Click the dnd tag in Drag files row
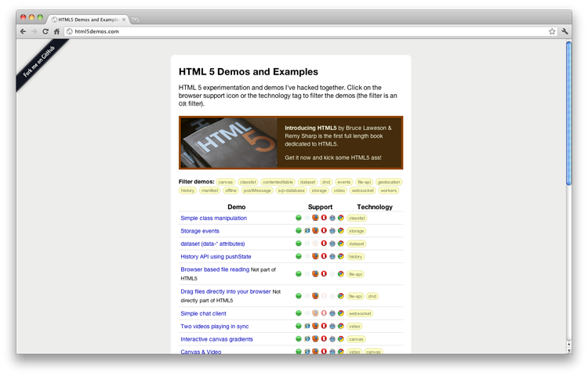Screen dimensions: 588x376 (x=372, y=296)
